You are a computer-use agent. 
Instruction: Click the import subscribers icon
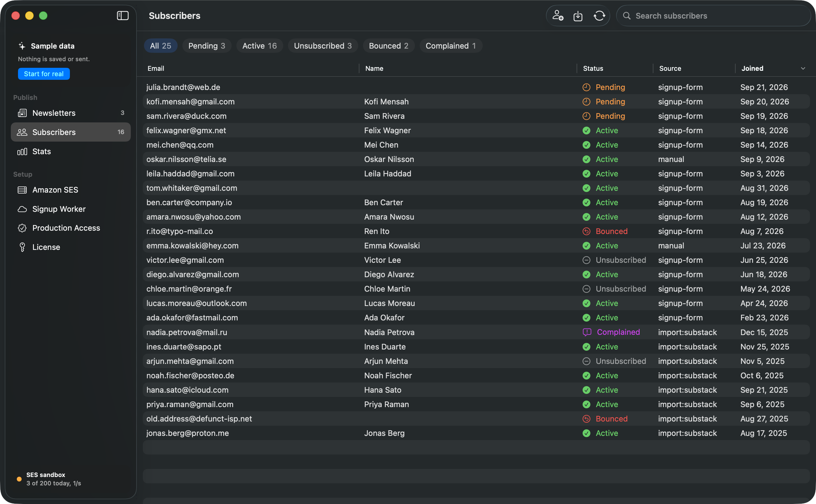tap(578, 16)
